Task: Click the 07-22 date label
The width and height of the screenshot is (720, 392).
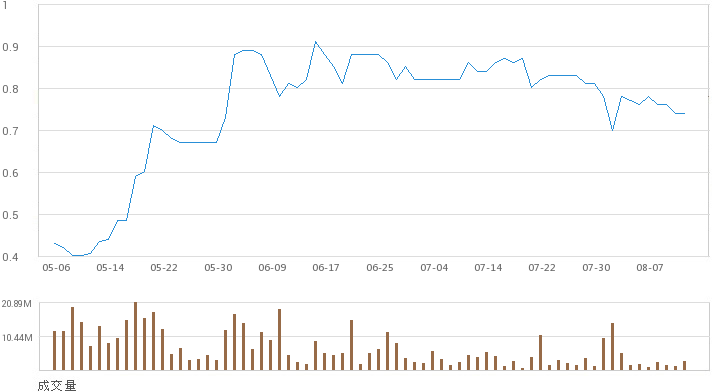Action: pos(542,268)
